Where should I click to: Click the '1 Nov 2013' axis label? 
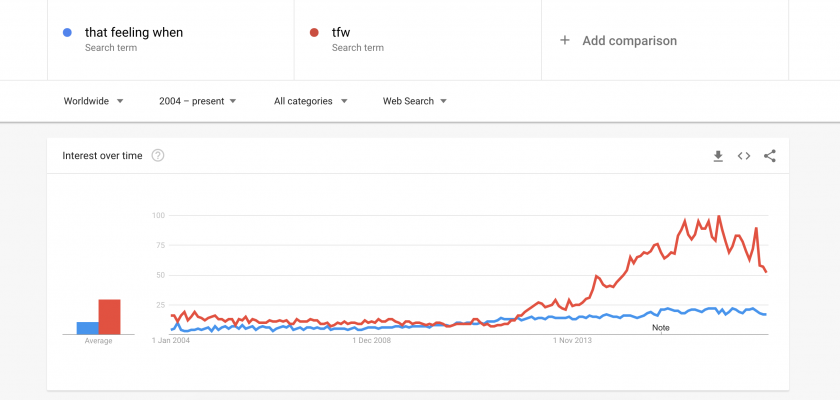pyautogui.click(x=575, y=340)
